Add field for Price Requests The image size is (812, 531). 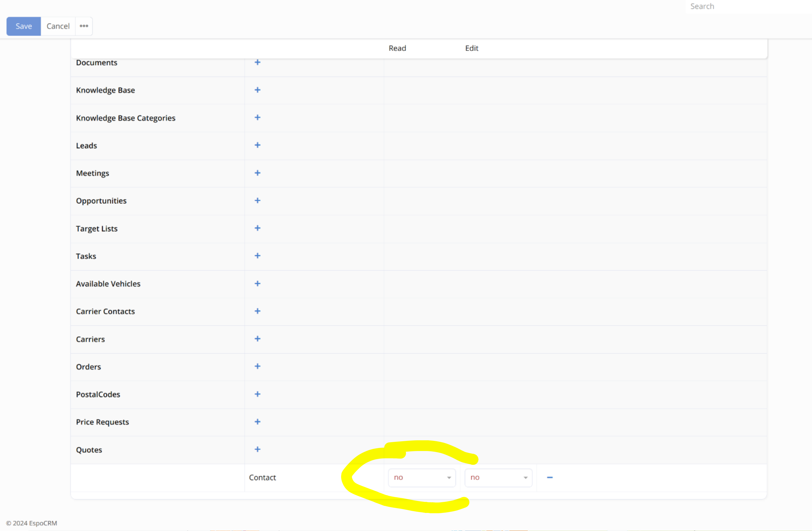[258, 422]
